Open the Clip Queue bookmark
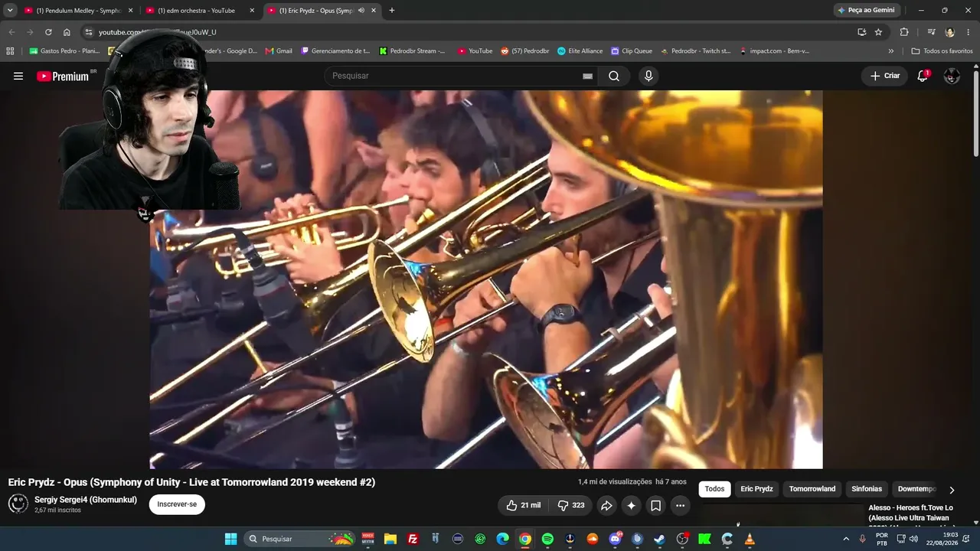This screenshot has height=551, width=980. tap(632, 51)
